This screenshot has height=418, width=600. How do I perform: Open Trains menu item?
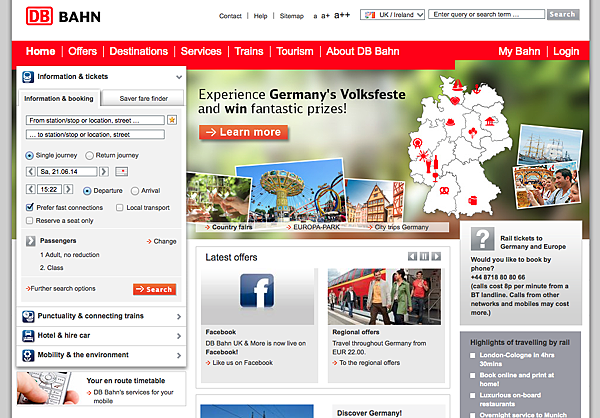coord(249,51)
